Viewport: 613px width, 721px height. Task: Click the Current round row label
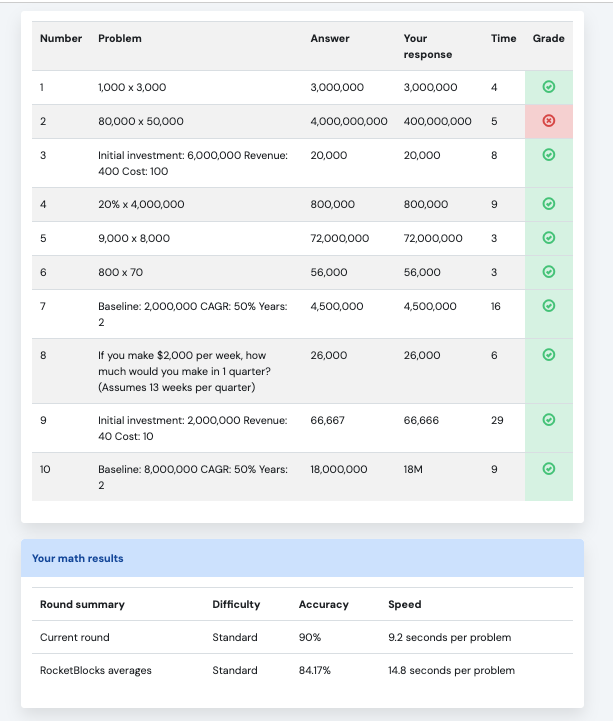[x=75, y=637]
